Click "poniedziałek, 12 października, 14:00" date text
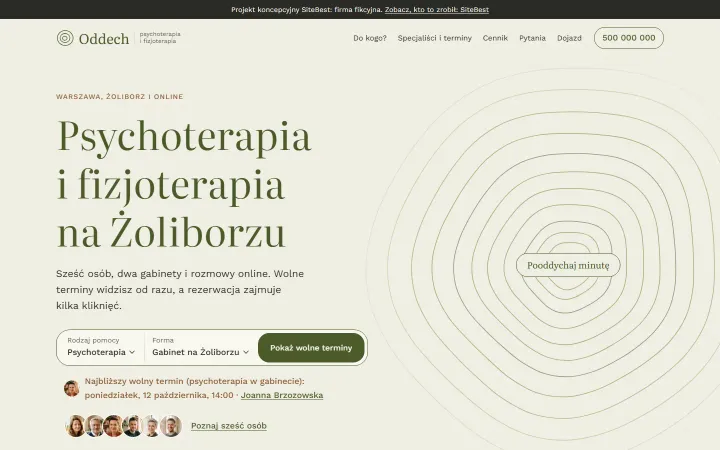The height and width of the screenshot is (450, 720). [x=159, y=395]
